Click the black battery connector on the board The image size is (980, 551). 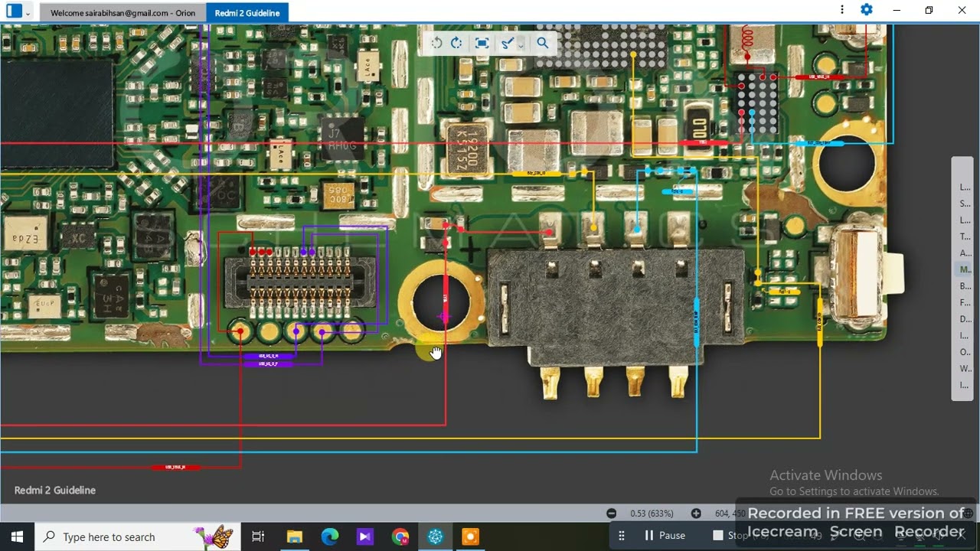coord(616,307)
